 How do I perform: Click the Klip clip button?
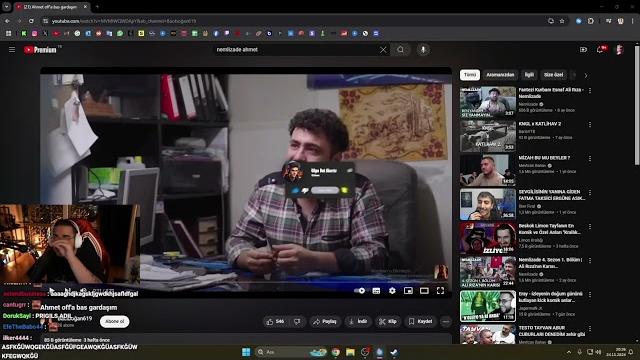pyautogui.click(x=388, y=322)
